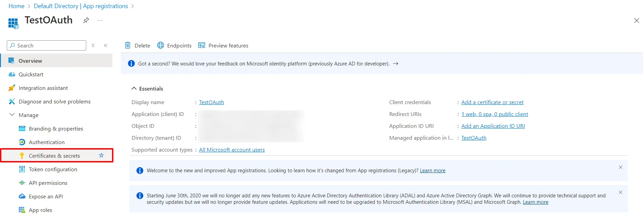Open 1 web, 0 spa, 0 public client link
The width and height of the screenshot is (644, 216).
(x=495, y=114)
